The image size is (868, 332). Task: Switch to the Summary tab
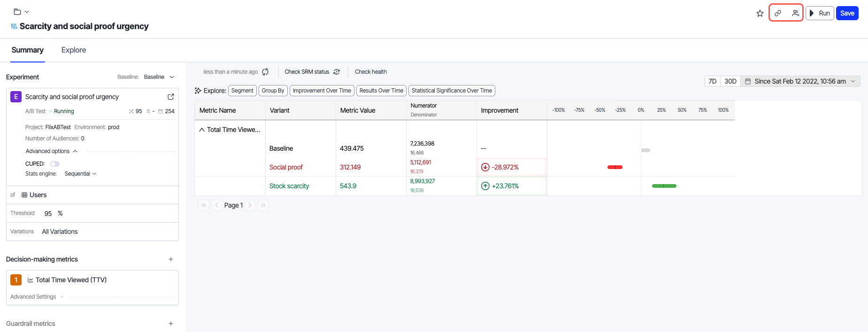coord(28,50)
